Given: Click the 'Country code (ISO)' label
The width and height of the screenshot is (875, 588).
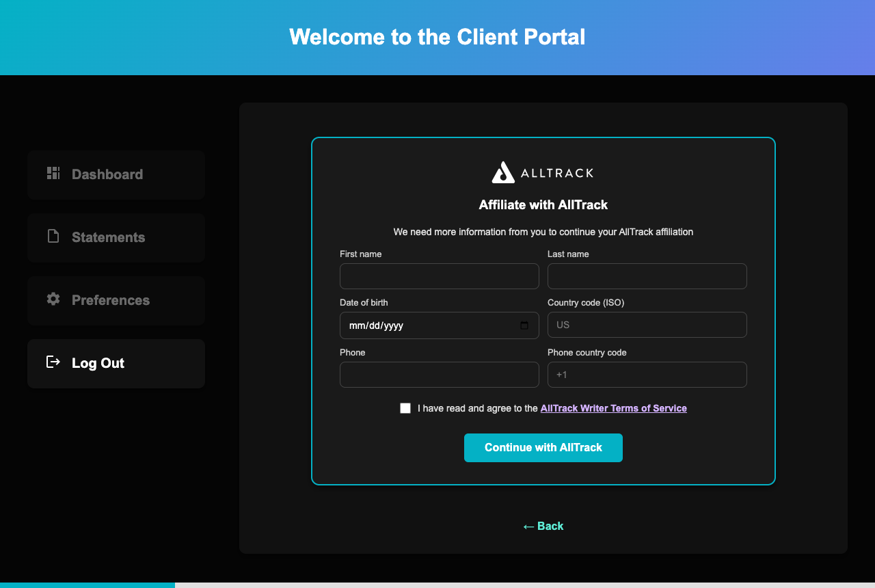Looking at the screenshot, I should coord(586,303).
